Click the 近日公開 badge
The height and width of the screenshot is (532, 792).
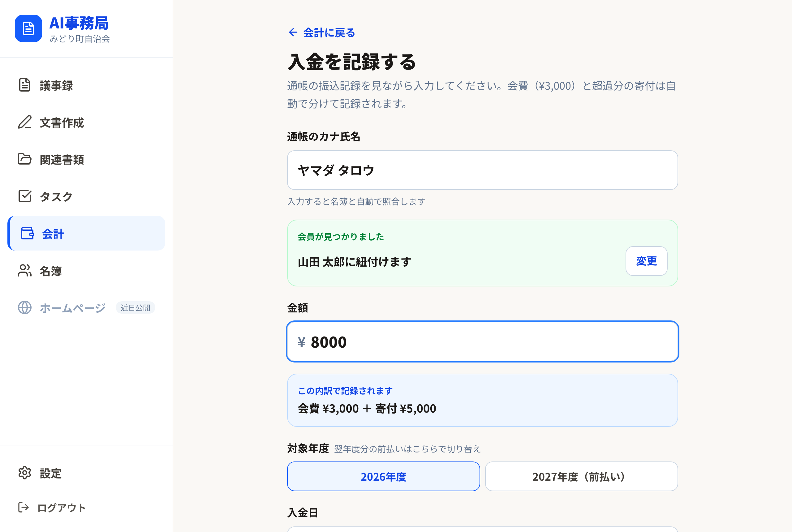pos(136,308)
